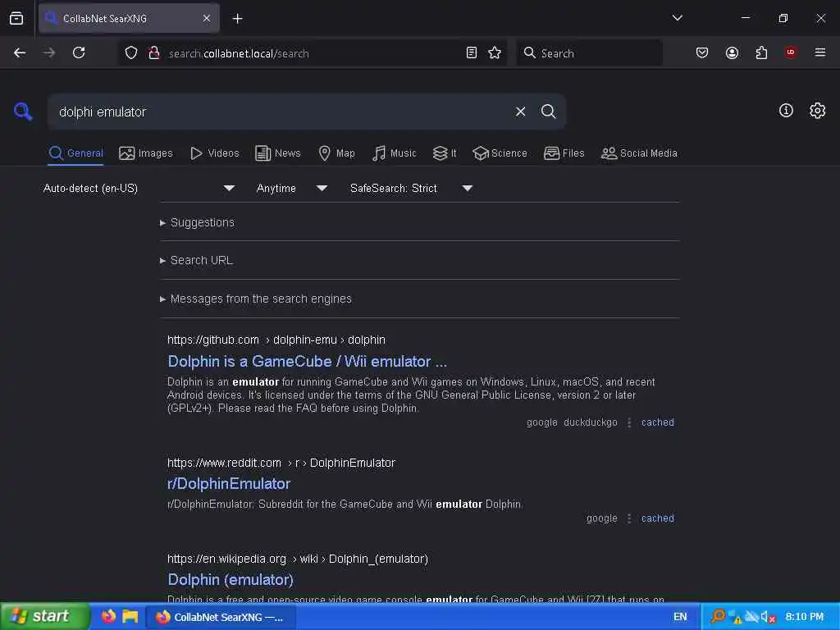
Task: Open the Auto-detect language dropdown
Action: pos(139,188)
